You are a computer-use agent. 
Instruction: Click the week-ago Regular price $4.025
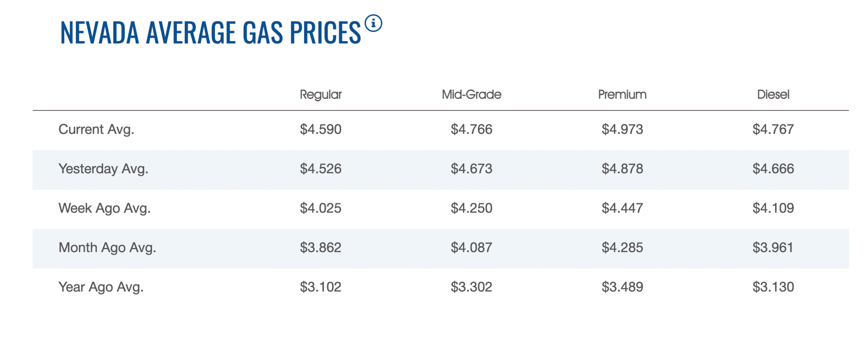[x=320, y=208]
